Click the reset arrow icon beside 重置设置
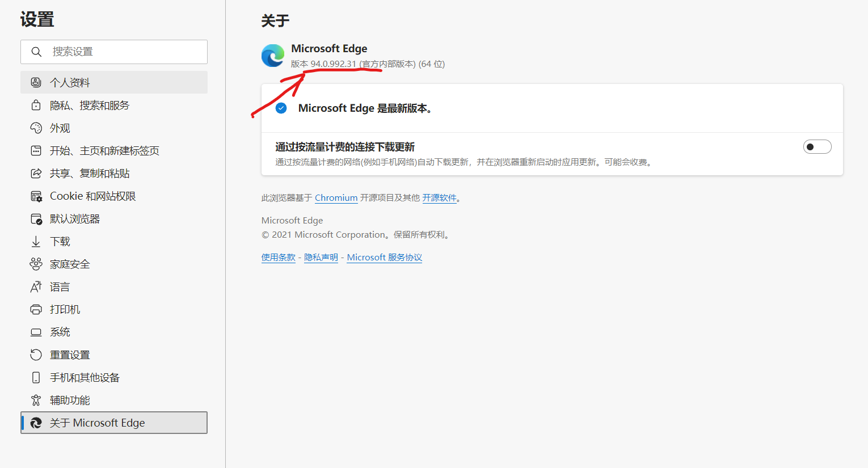Viewport: 868px width, 468px height. pos(36,355)
